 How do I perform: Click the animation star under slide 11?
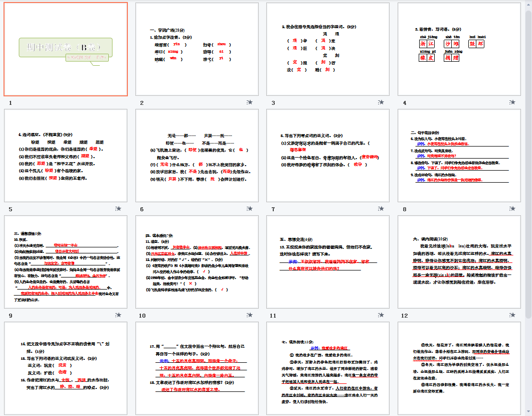pos(381,315)
